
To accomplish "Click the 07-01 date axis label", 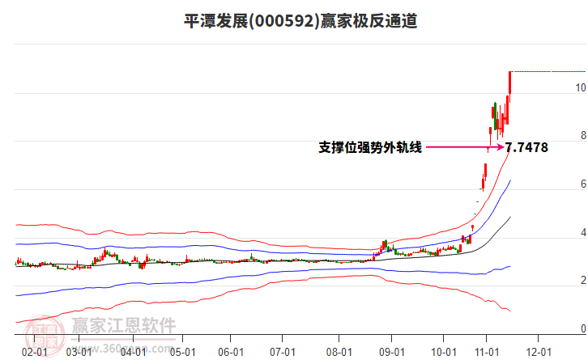I will [x=283, y=353].
